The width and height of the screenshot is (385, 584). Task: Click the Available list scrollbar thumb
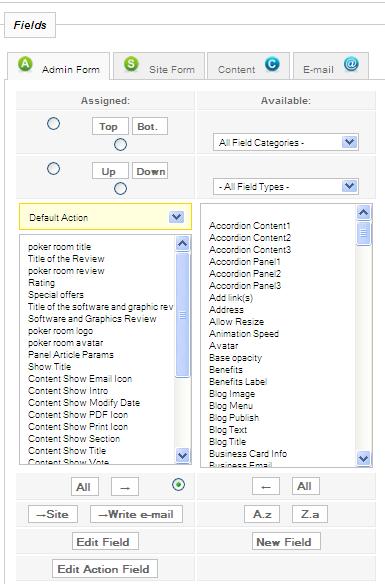coord(363,233)
